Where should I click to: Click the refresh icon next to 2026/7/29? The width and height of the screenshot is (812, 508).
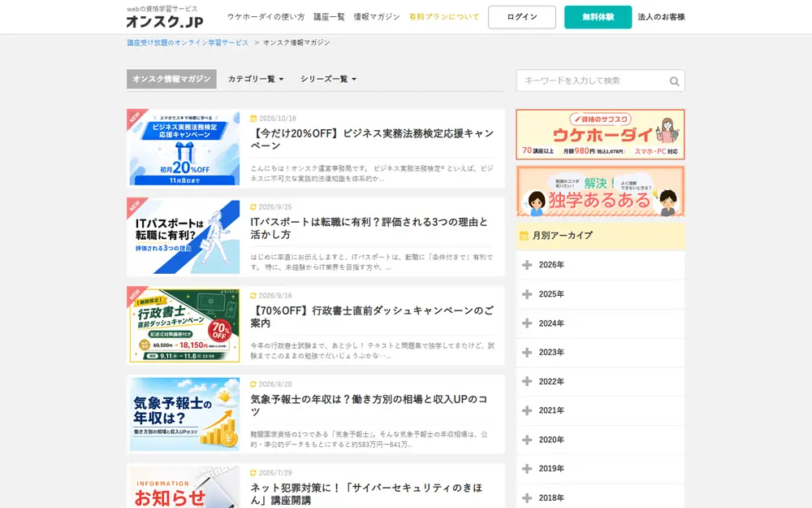[253, 473]
